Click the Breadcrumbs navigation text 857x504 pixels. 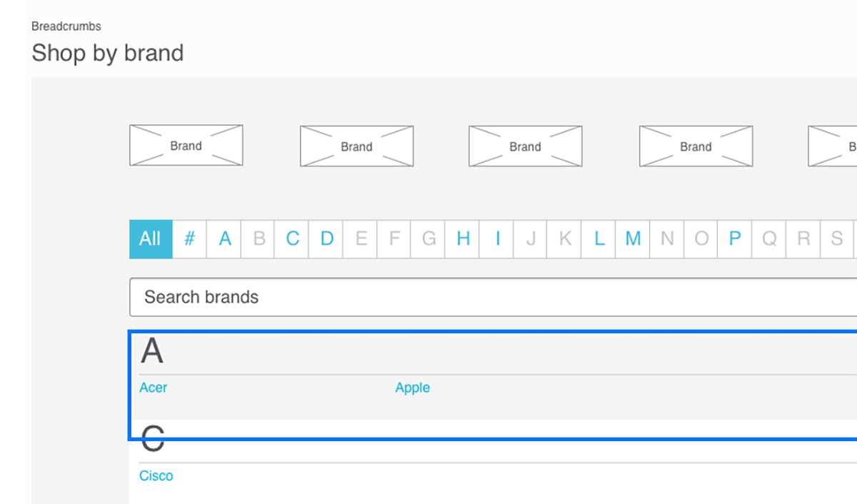66,26
